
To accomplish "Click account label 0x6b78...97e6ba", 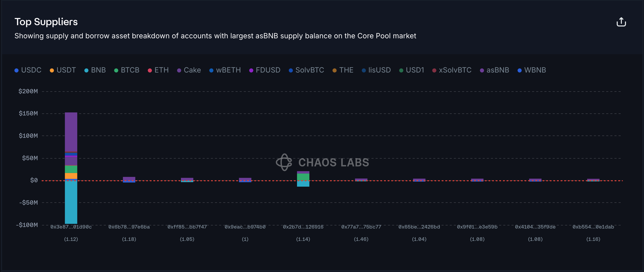I will click(x=129, y=227).
